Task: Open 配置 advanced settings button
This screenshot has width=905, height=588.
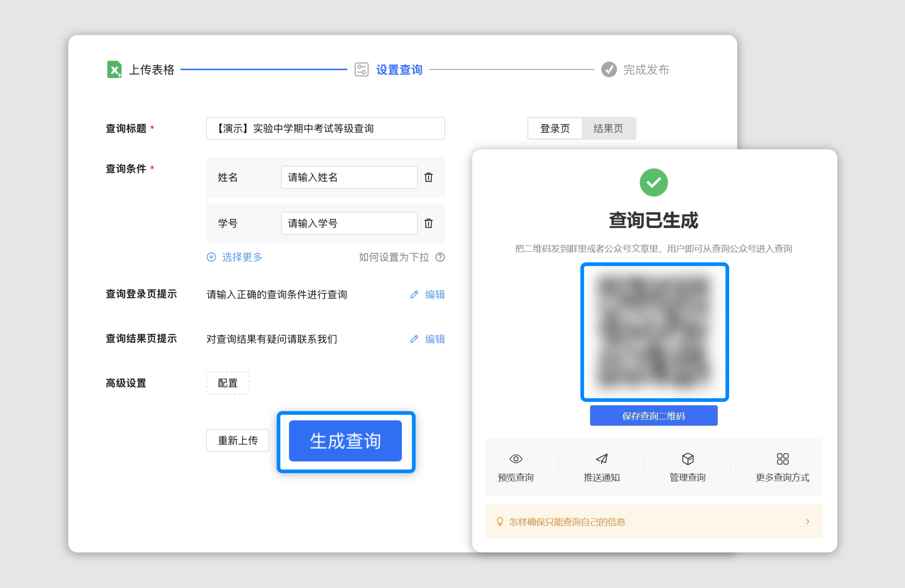Action: coord(228,383)
